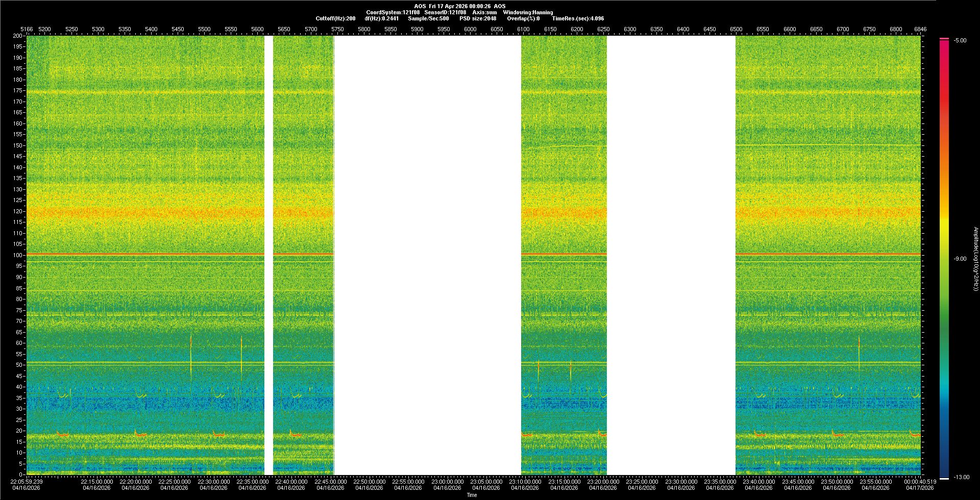Click the frequency-axis tick label 35
The image size is (980, 500).
click(x=19, y=398)
